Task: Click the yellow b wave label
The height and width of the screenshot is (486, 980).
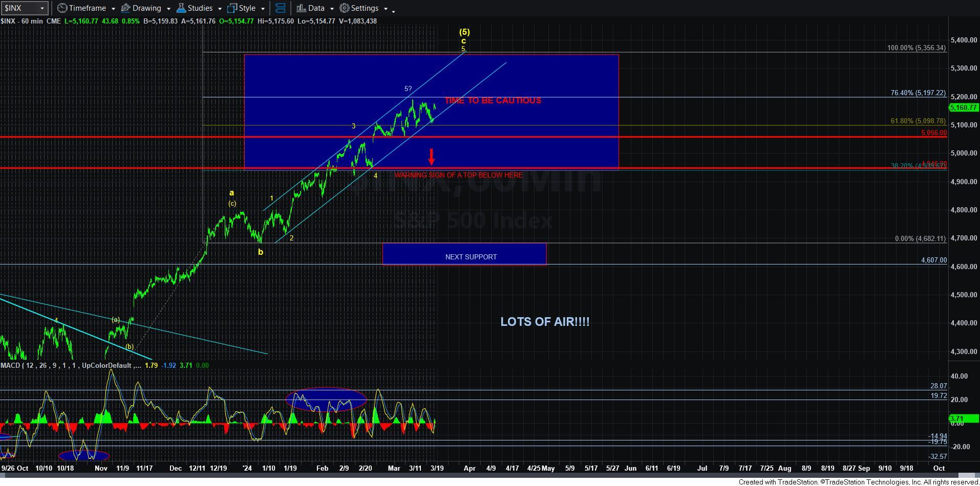Action: [261, 252]
